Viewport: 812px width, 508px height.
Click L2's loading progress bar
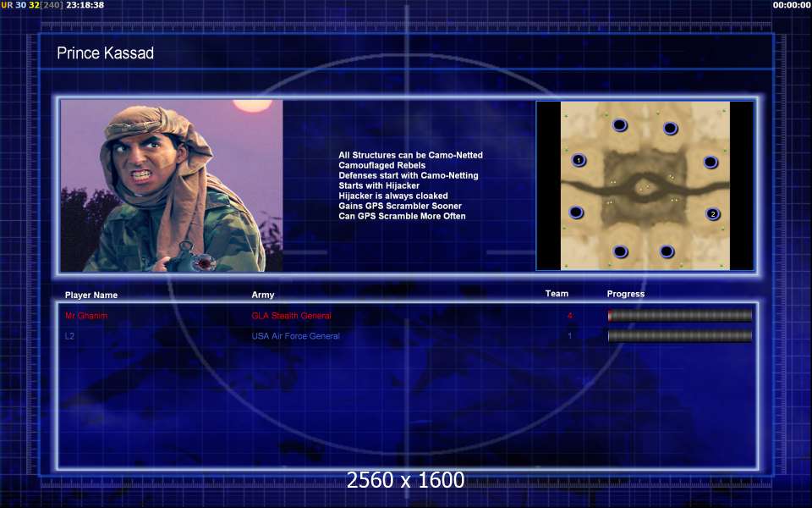(x=679, y=336)
